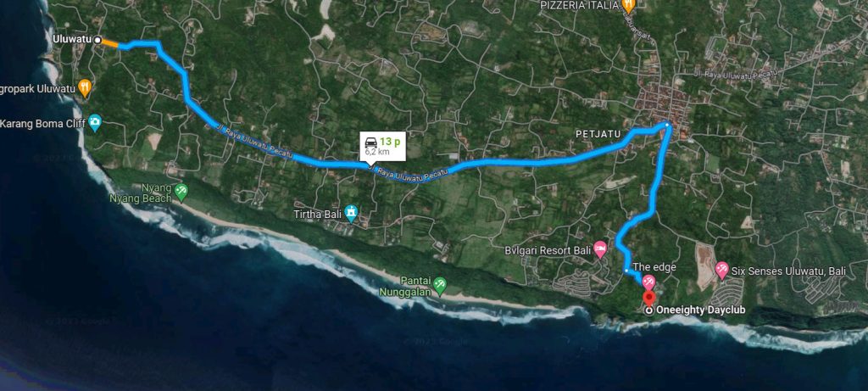
Task: Open the Tirtha Bali landmark icon
Action: [351, 213]
